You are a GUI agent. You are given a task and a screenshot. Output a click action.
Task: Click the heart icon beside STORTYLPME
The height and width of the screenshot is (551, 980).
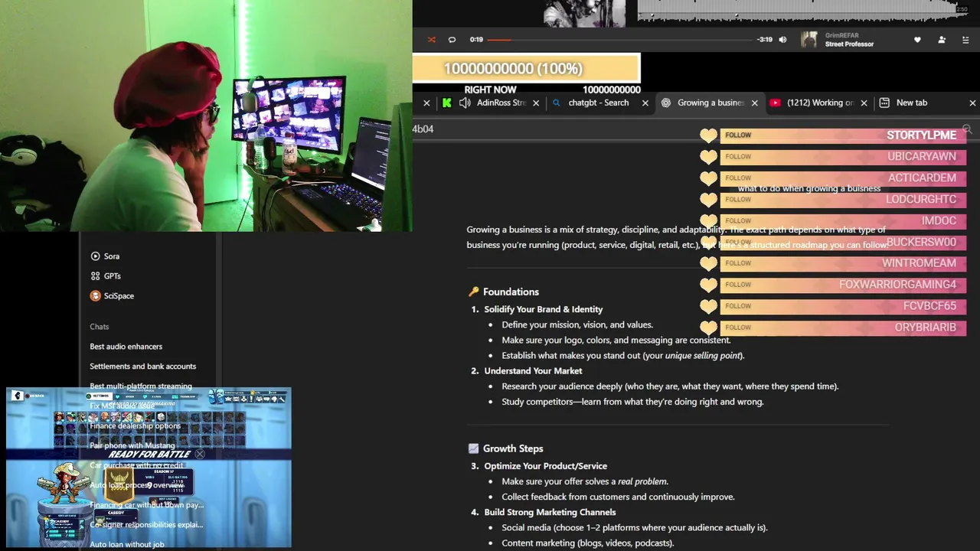(708, 135)
